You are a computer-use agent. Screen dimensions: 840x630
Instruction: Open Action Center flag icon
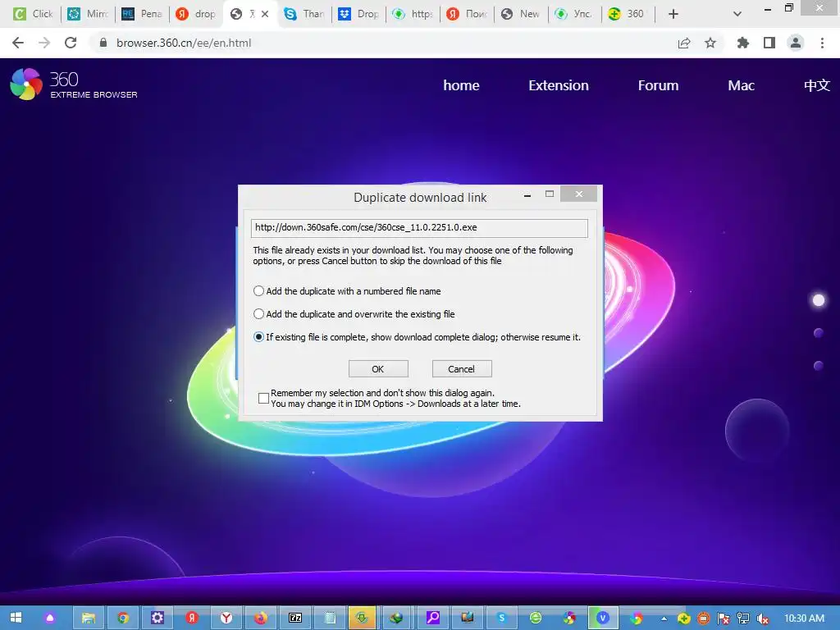724,619
